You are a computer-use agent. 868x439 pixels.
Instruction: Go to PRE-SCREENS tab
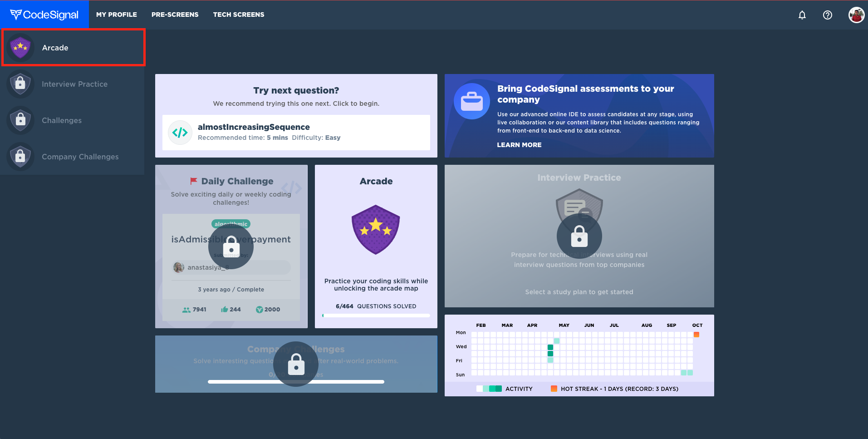click(175, 15)
